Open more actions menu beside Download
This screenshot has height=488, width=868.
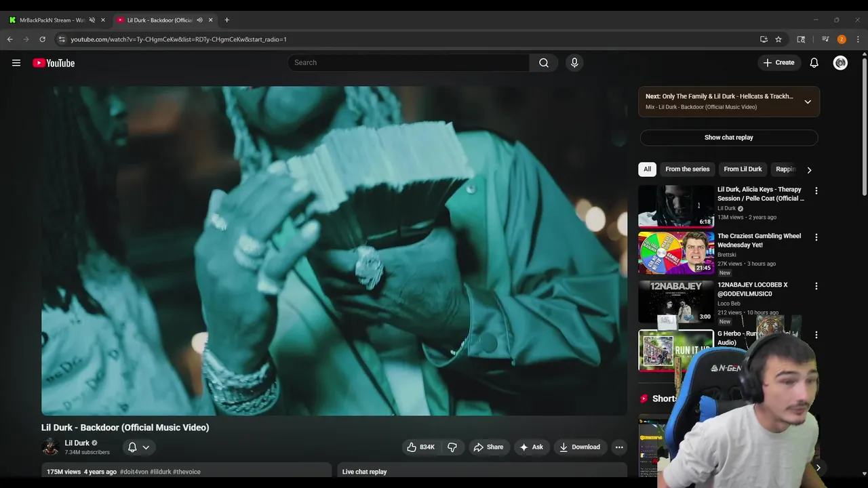click(619, 447)
